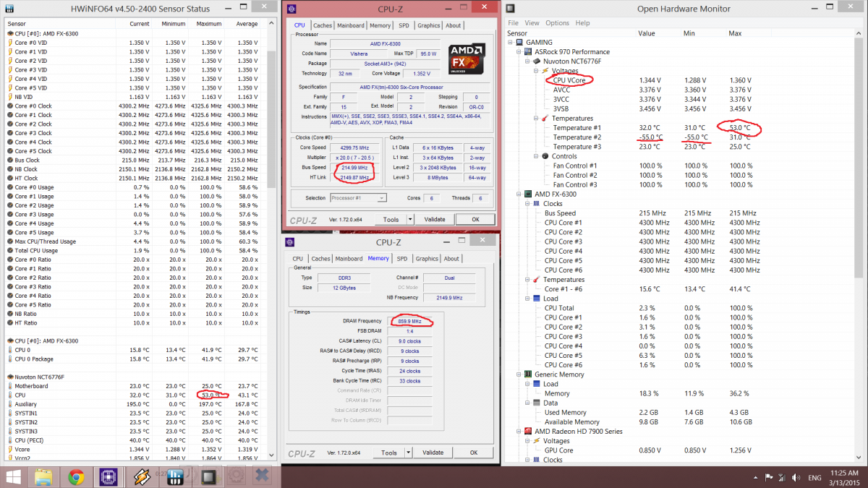Open the Tools dropdown arrow in CPU-Z Memory window

tap(408, 453)
